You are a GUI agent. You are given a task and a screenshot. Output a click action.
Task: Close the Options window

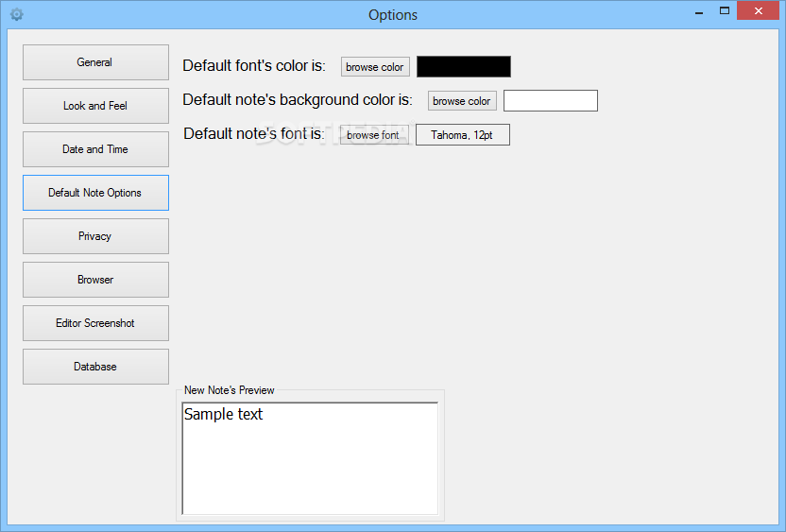[x=759, y=11]
